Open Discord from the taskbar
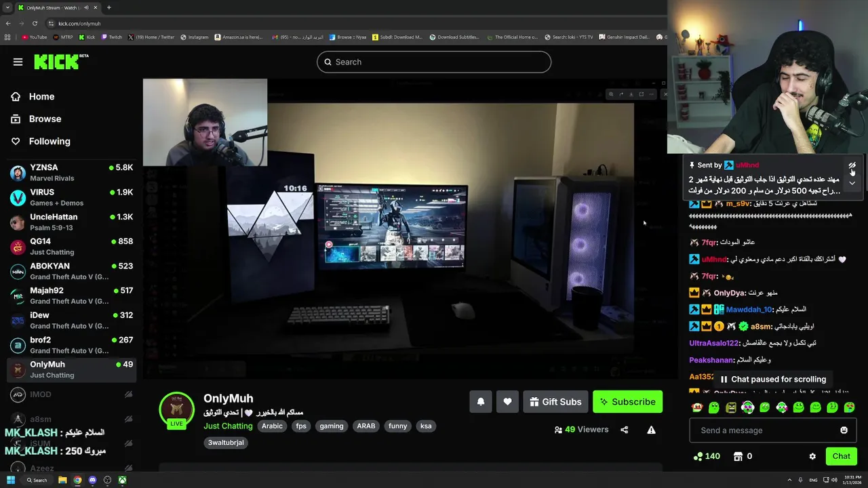 pos(92,480)
